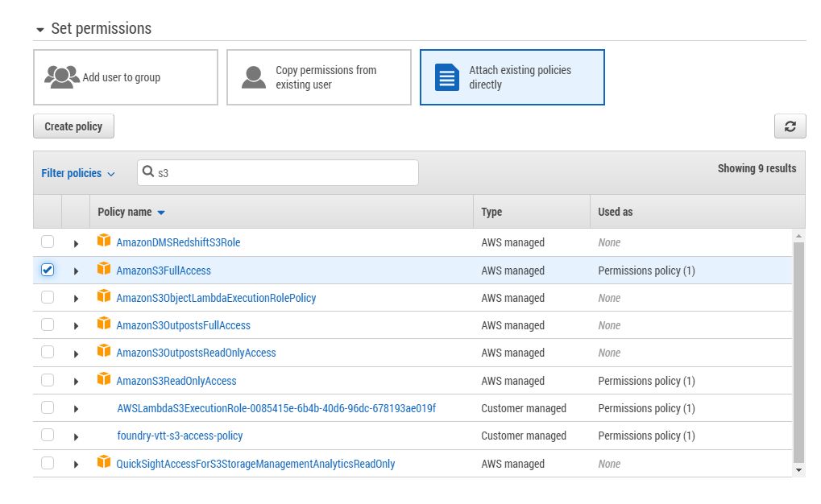
Task: Collapse the Set permissions section
Action: [40, 30]
